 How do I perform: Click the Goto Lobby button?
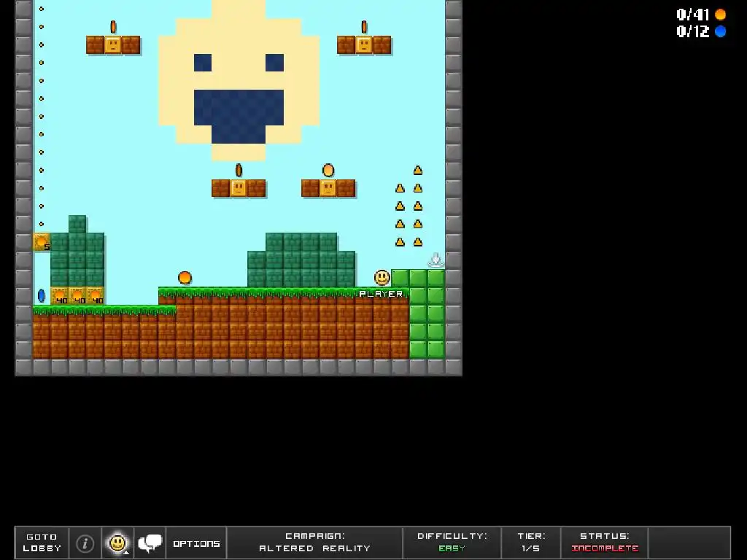tap(42, 542)
